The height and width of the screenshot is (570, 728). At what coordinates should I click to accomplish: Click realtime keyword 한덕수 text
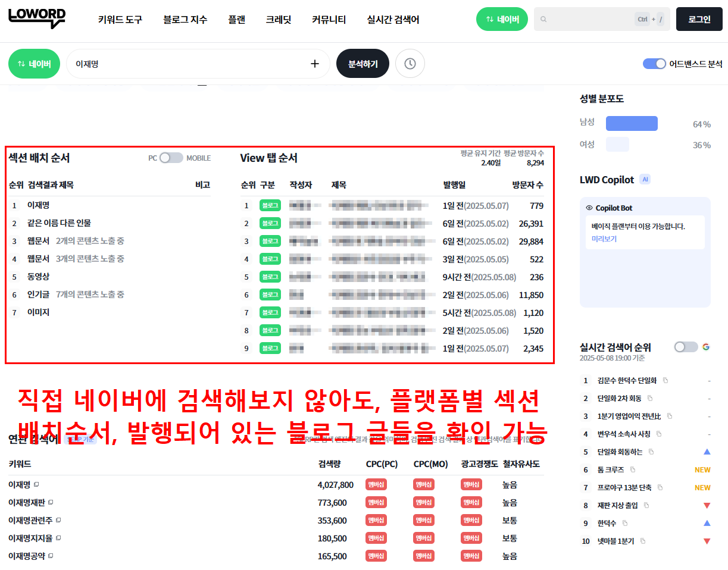coord(607,524)
